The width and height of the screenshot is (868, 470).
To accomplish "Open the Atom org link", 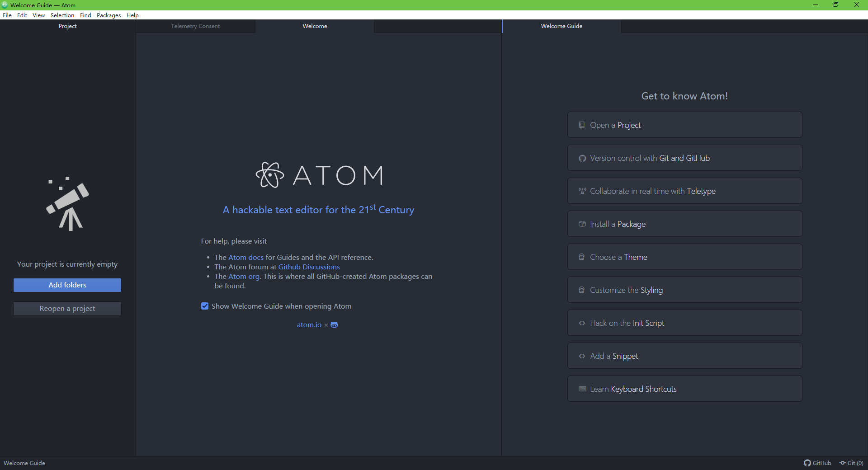I will 244,277.
